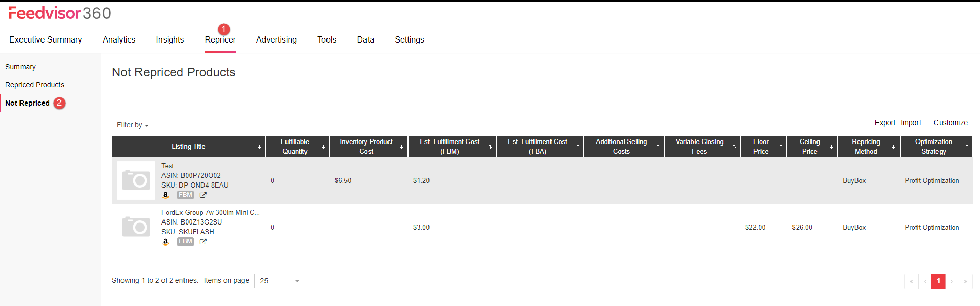Sort by Est. Fulfillment Cost (FBA) column
This screenshot has height=306, width=980.
(x=578, y=147)
